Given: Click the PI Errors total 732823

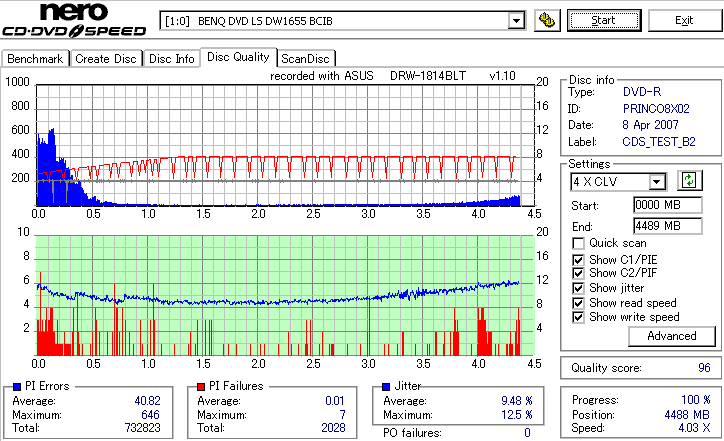Looking at the screenshot, I should tap(142, 428).
